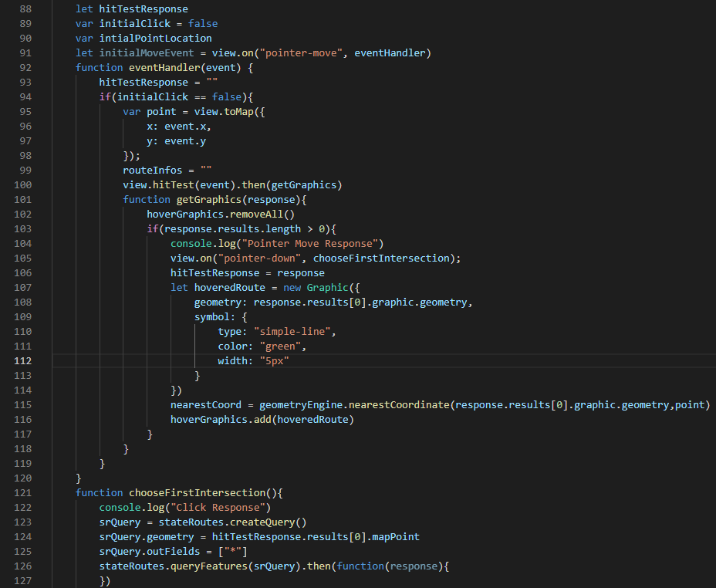Click line number 88 in the gutter
This screenshot has width=716, height=588.
pyautogui.click(x=25, y=9)
